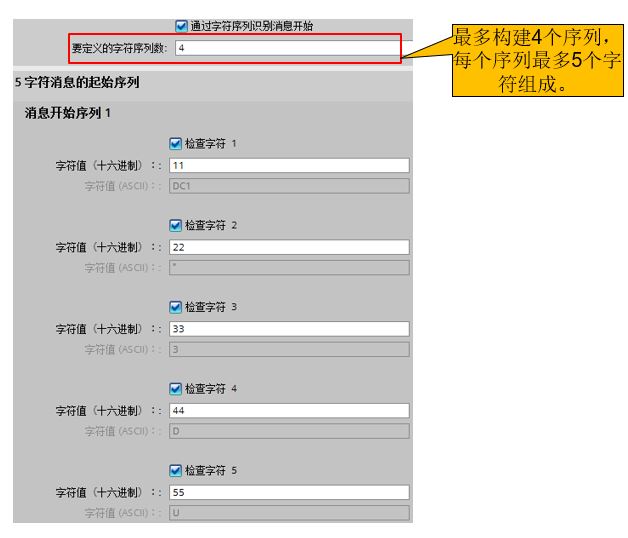Click ASCII field showing D
Screen dimensions: 628x538
290,430
